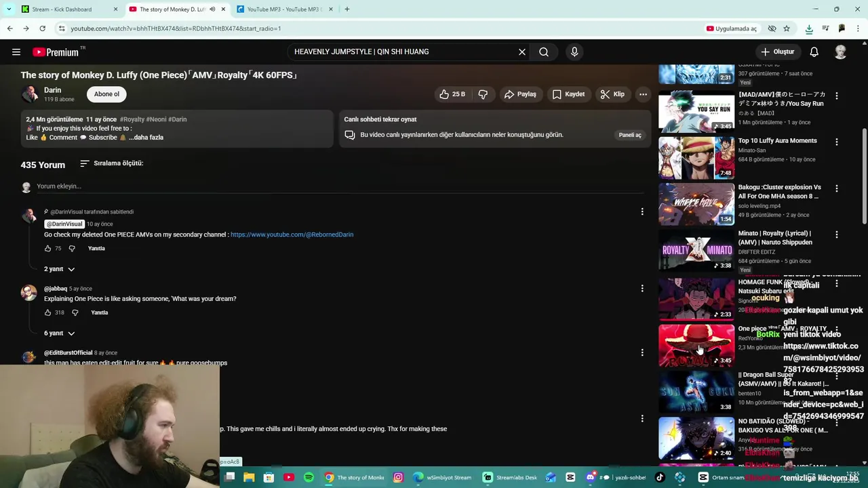Open the YouTube hamburger guide menu
The height and width of the screenshot is (488, 868).
point(16,52)
